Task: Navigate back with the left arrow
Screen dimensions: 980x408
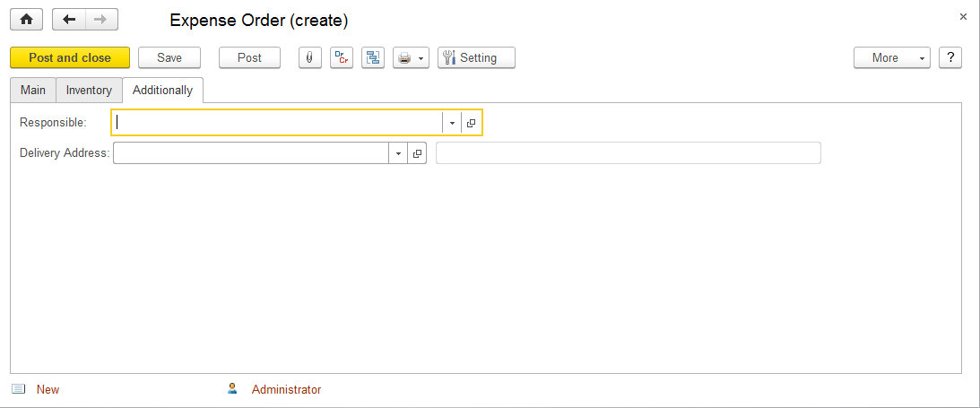Action: pyautogui.click(x=69, y=19)
